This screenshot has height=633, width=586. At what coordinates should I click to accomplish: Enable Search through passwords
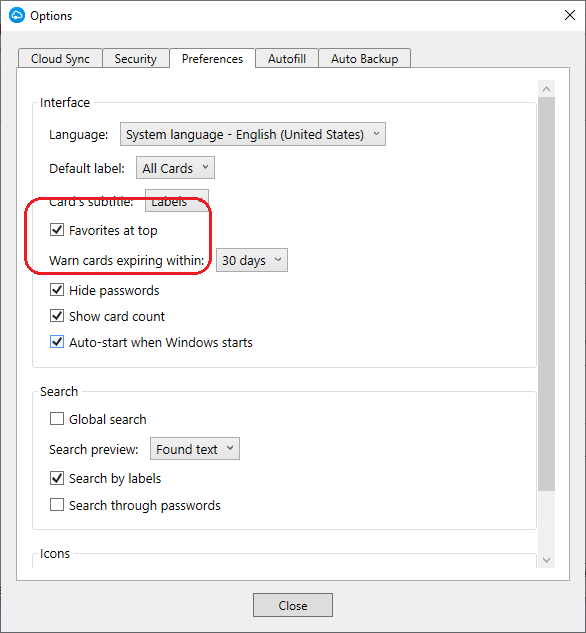click(57, 505)
